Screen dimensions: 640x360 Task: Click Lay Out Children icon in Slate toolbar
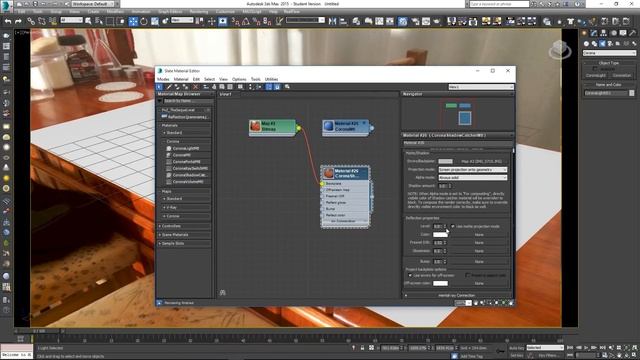(259, 87)
